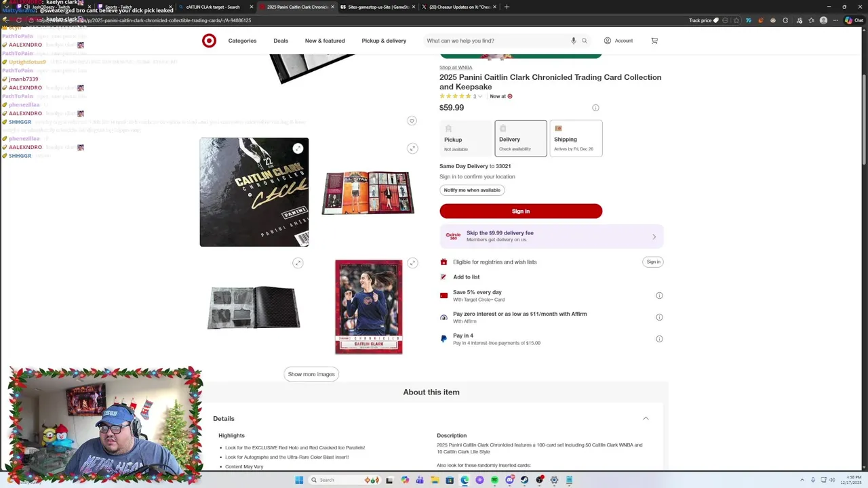868x488 pixels.
Task: Click the Target bullseye logo
Action: [209, 41]
